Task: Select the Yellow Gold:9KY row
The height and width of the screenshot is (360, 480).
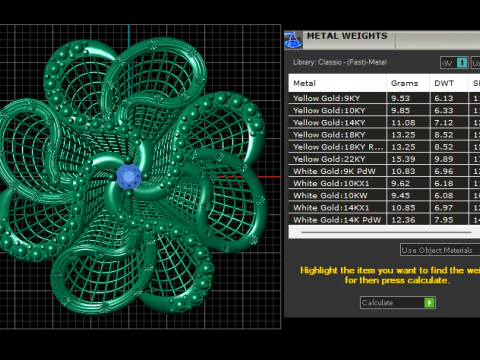Action: 384,98
